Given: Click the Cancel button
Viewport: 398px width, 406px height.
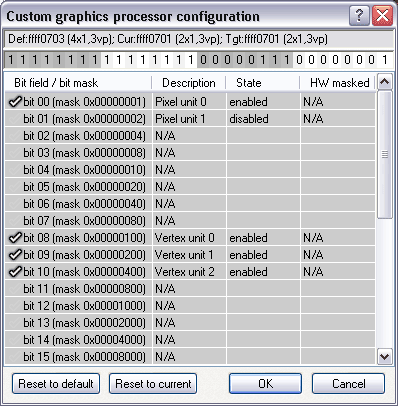Looking at the screenshot, I should (x=348, y=384).
